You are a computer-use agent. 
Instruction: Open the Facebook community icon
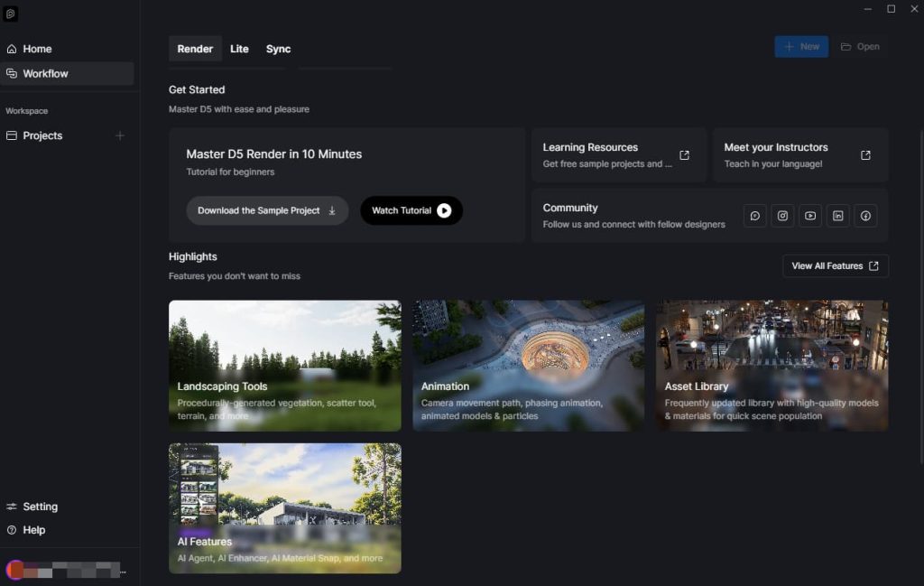pos(865,216)
